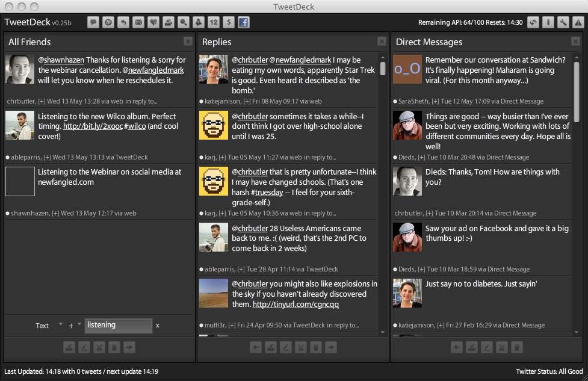Click the beach avatar on muffl3r's reply
Viewport: 588px width, 381px height.
click(x=214, y=293)
